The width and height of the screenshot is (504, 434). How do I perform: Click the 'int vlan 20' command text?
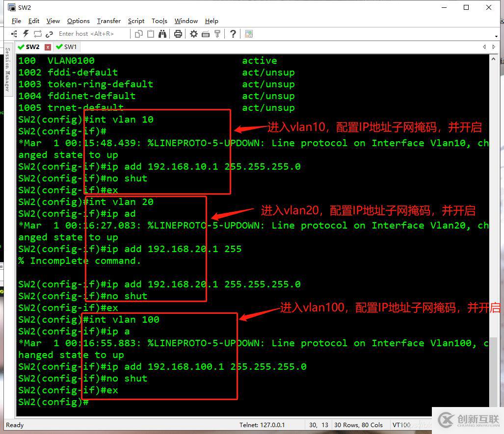coord(121,202)
